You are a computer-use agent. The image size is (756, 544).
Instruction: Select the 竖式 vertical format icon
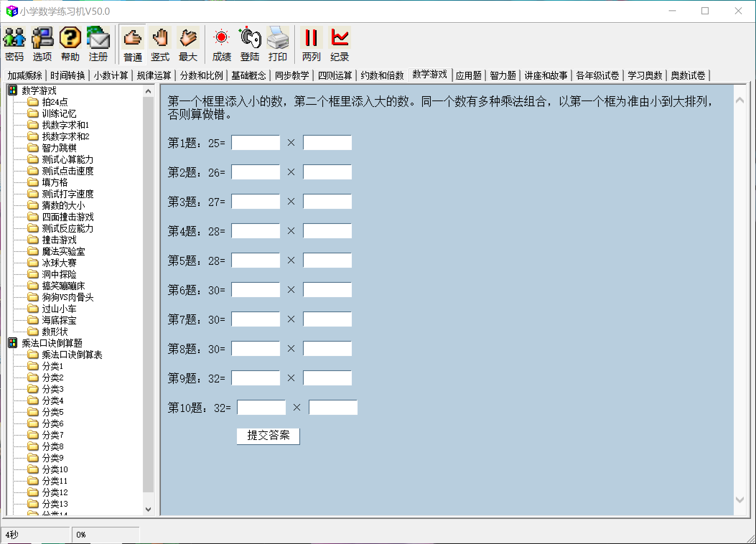160,44
